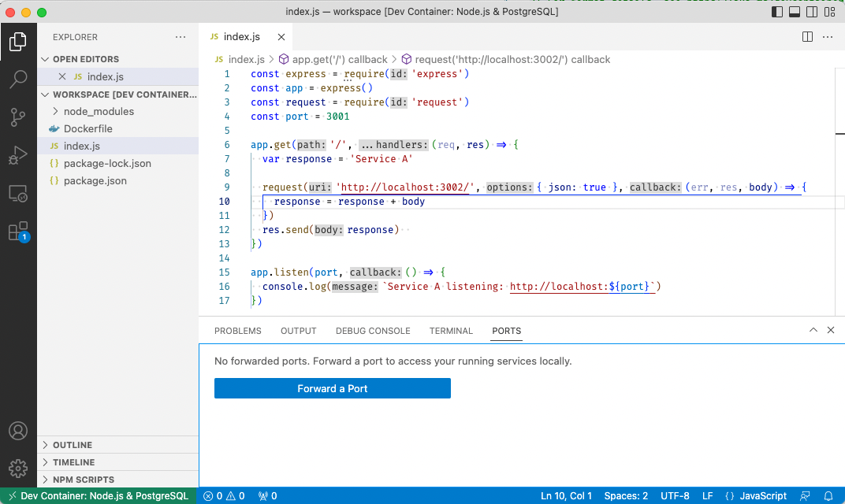Open the Accounts menu icon
845x504 pixels.
[x=18, y=431]
